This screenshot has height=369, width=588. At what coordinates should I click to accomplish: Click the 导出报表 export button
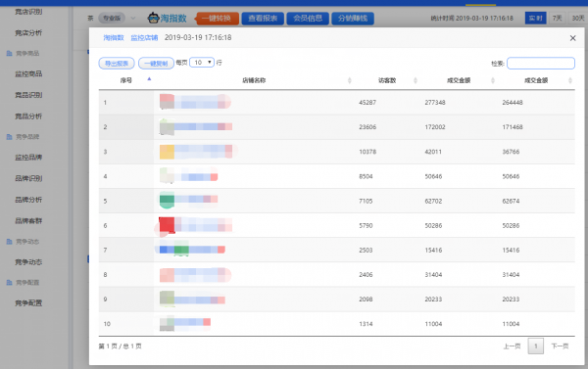pyautogui.click(x=117, y=64)
